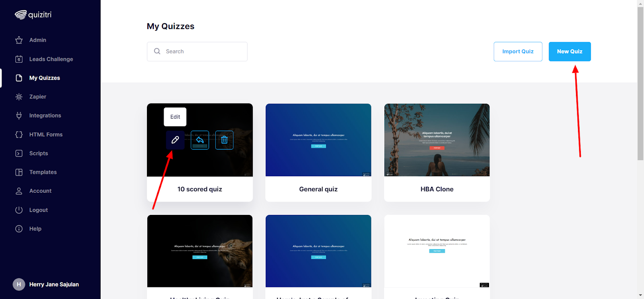The height and width of the screenshot is (299, 644).
Task: Open the white background quiz thumbnail
Action: click(x=437, y=251)
